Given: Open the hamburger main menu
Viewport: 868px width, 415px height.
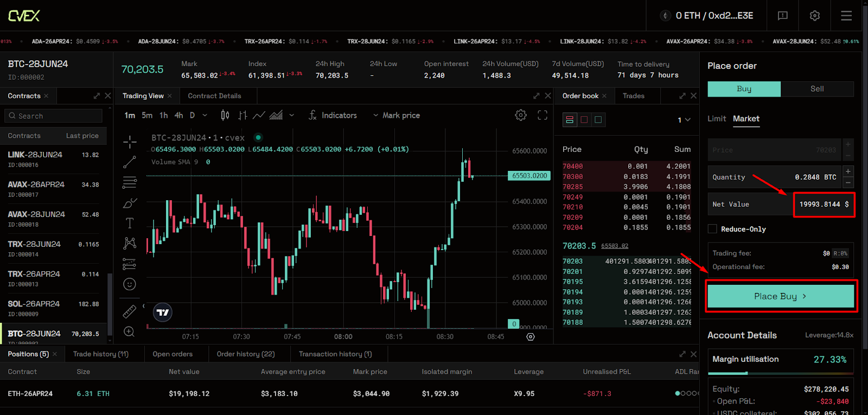Looking at the screenshot, I should pos(846,16).
